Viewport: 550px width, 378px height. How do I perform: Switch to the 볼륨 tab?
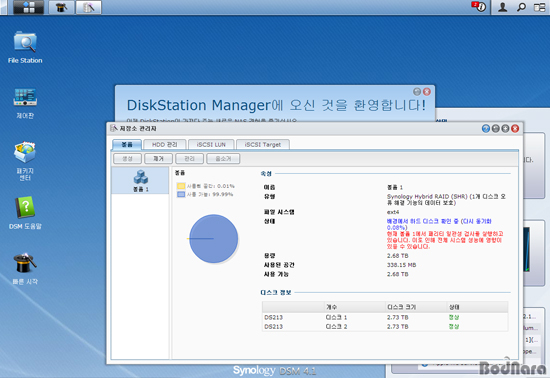127,144
